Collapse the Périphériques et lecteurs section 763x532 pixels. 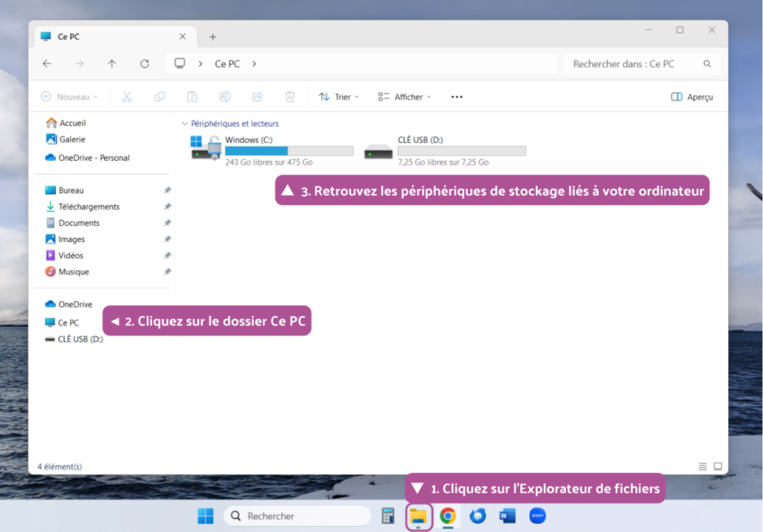coord(185,124)
